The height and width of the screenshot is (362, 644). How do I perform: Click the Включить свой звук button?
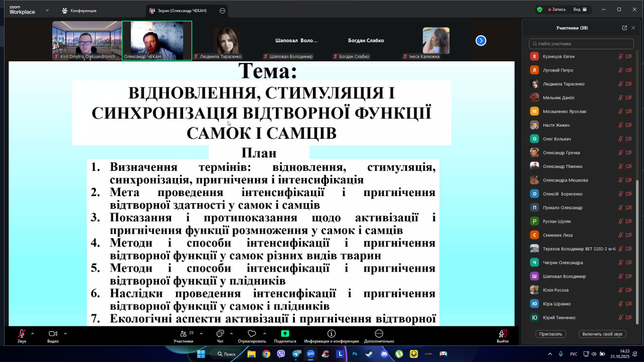coord(602,334)
